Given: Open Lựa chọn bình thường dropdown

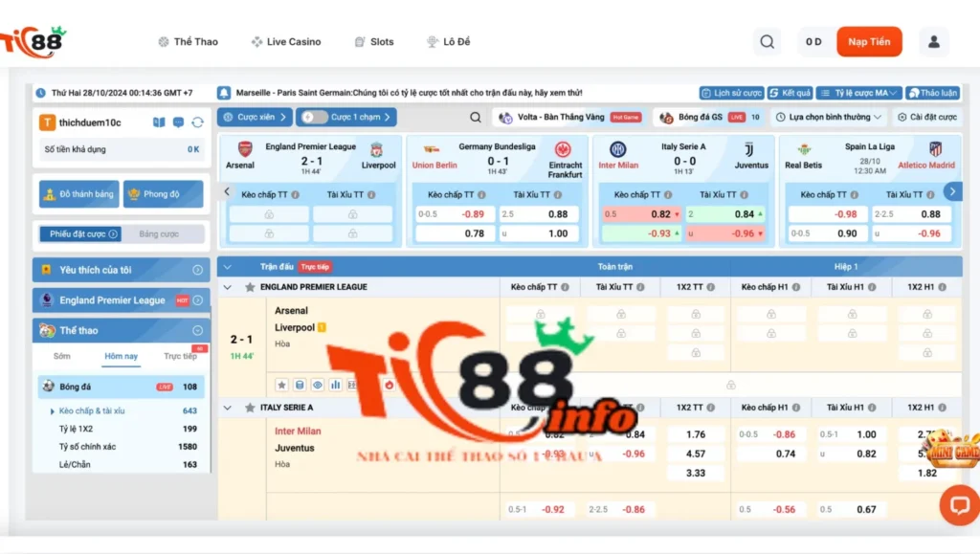Looking at the screenshot, I should [x=829, y=117].
